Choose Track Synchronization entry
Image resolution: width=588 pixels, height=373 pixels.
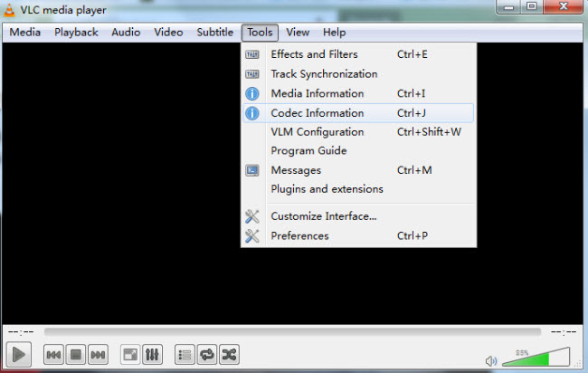(358, 74)
